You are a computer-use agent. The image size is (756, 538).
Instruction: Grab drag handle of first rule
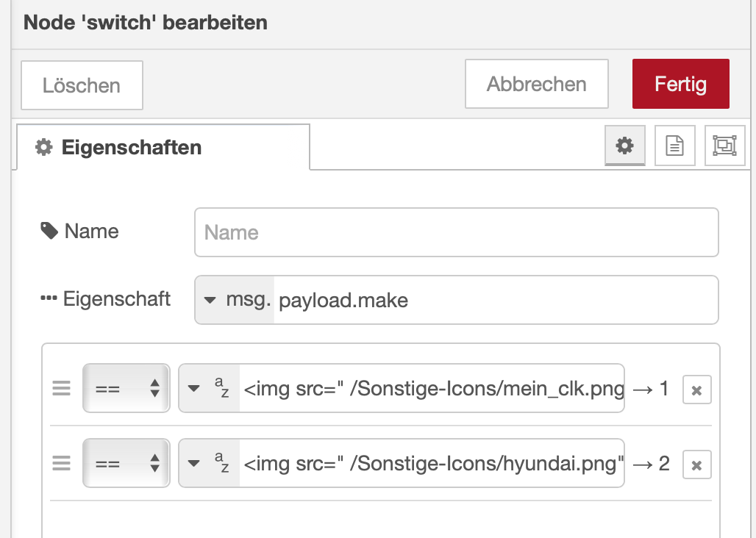point(62,388)
